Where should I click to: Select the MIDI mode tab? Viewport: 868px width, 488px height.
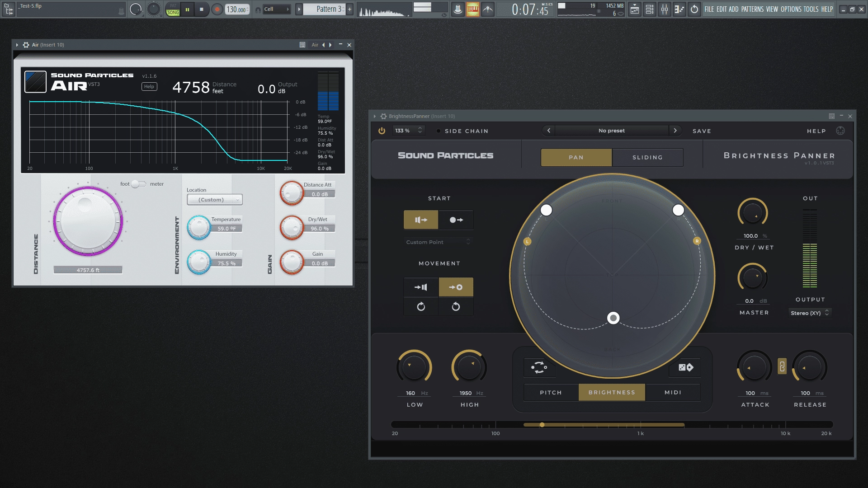(x=673, y=392)
